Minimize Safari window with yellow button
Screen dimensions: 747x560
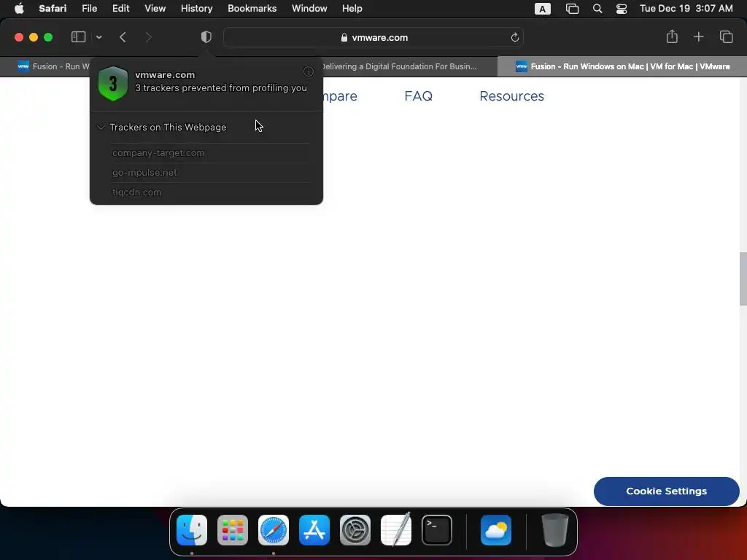click(x=34, y=37)
